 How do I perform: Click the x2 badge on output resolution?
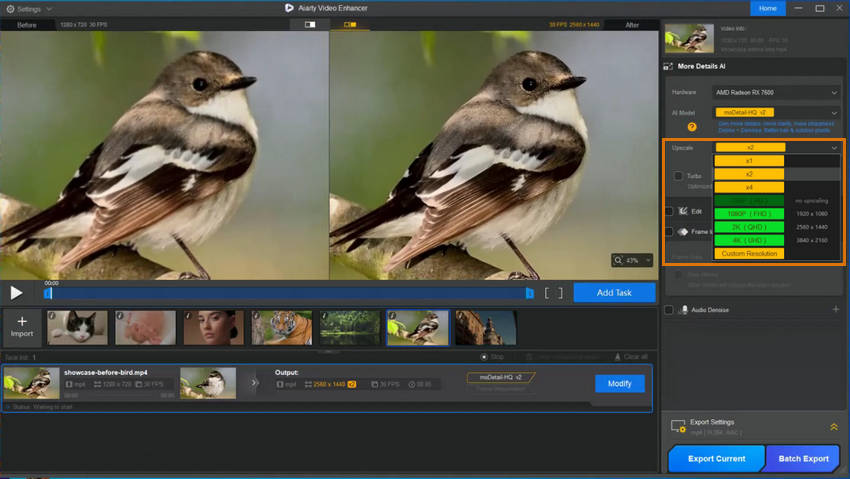pyautogui.click(x=352, y=384)
